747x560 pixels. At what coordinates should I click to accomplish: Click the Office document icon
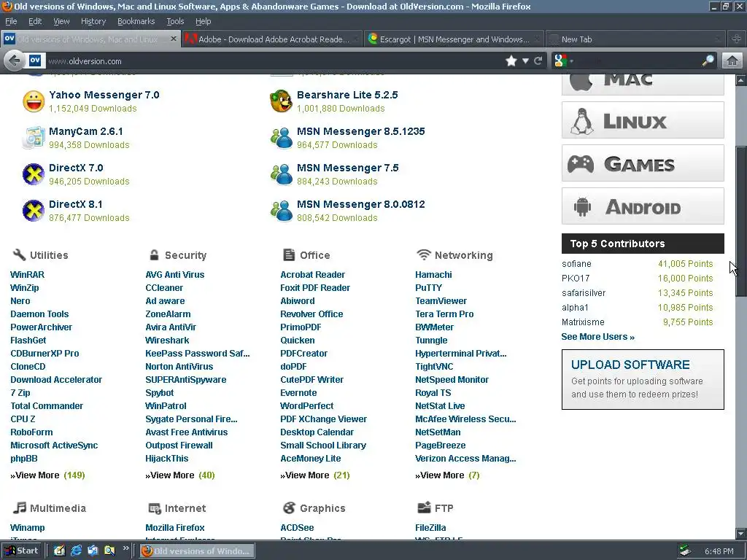pyautogui.click(x=289, y=254)
